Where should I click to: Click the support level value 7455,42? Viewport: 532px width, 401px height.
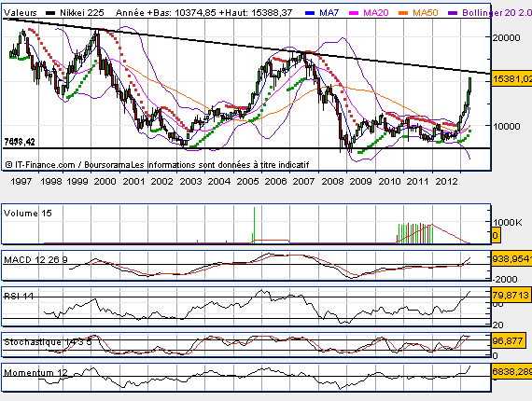coord(20,142)
